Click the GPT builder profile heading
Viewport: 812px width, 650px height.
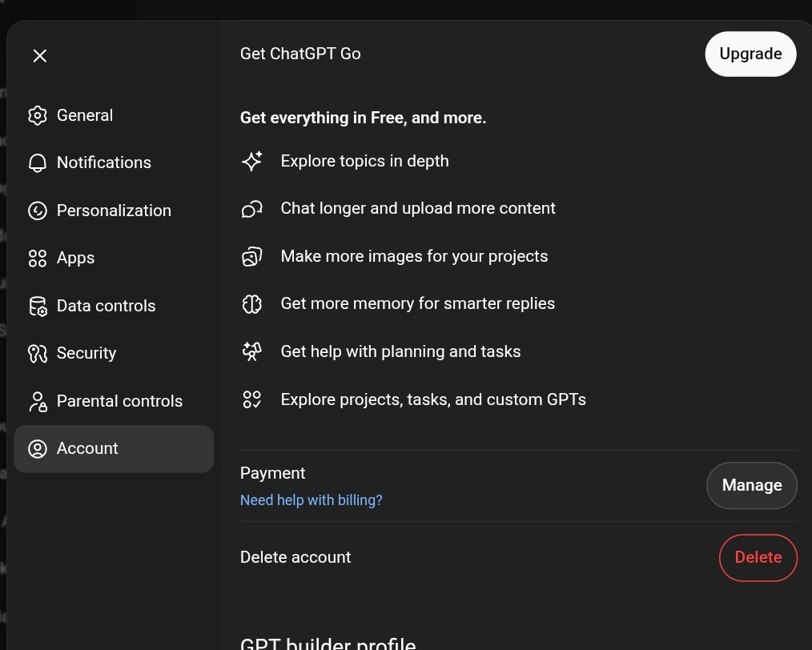point(328,644)
